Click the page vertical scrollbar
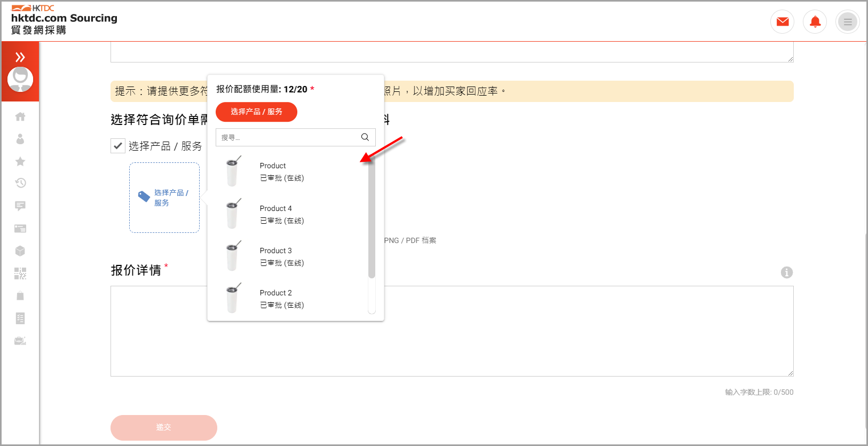This screenshot has width=868, height=446. pos(866,331)
